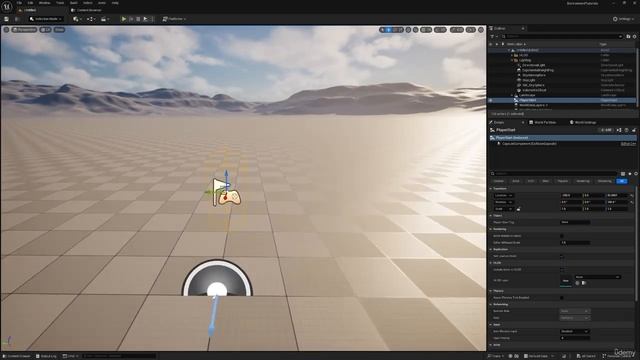Click the Add component button in Details
This screenshot has height=360, width=640.
click(x=606, y=130)
